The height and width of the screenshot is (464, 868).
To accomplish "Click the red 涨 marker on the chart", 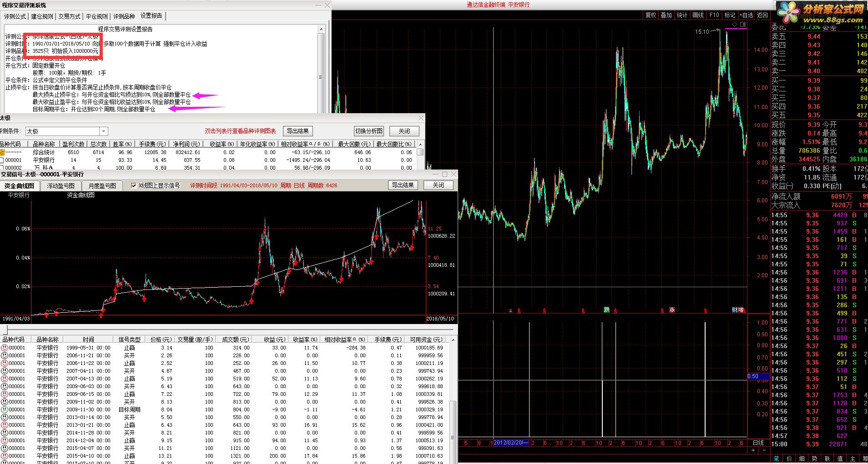I will click(672, 309).
